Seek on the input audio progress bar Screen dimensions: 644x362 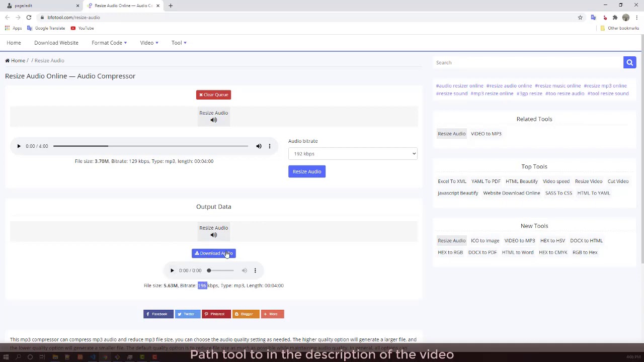point(150,146)
